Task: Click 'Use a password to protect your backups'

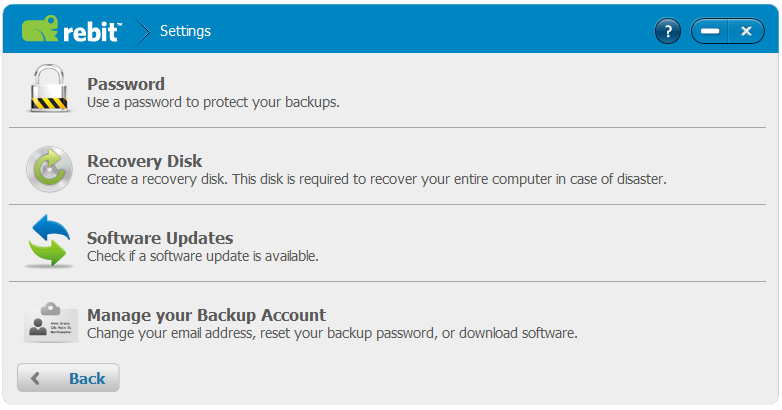Action: pos(213,102)
